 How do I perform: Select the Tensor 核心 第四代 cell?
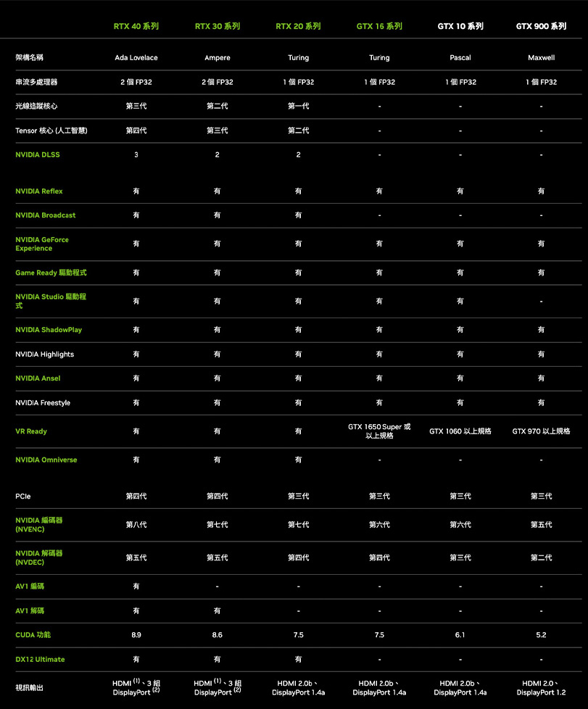coord(136,130)
